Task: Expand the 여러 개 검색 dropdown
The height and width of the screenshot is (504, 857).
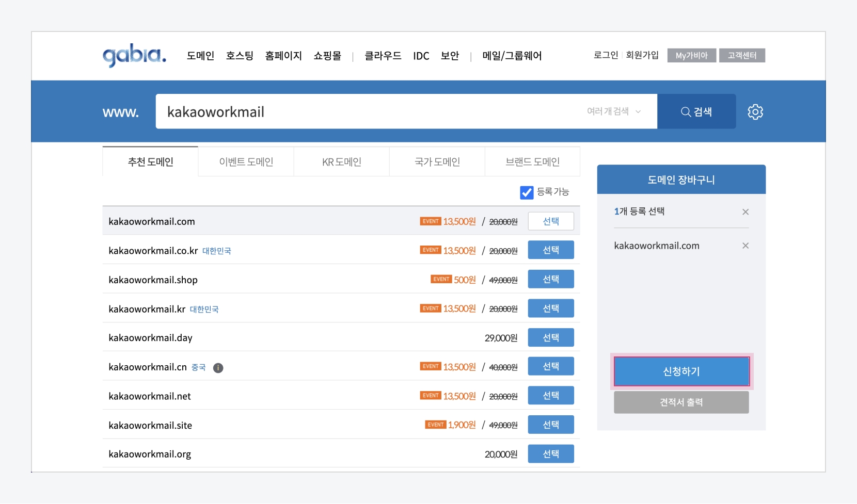Action: 614,111
